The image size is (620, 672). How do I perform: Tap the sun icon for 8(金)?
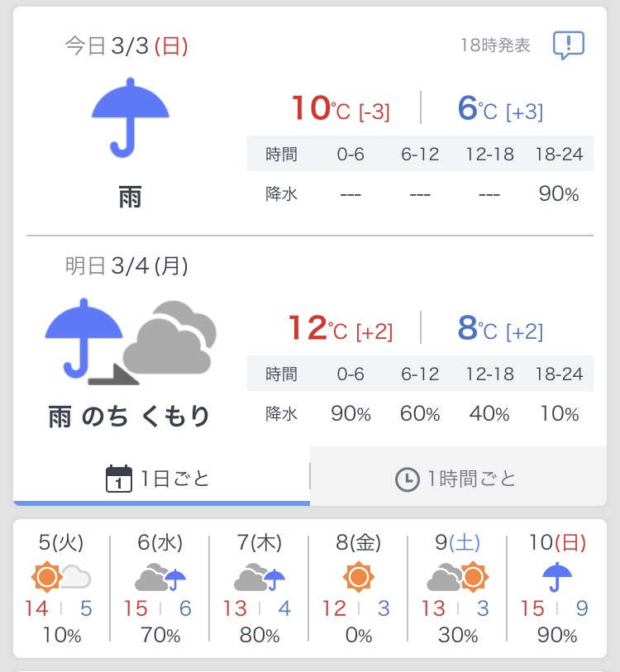pyautogui.click(x=358, y=577)
